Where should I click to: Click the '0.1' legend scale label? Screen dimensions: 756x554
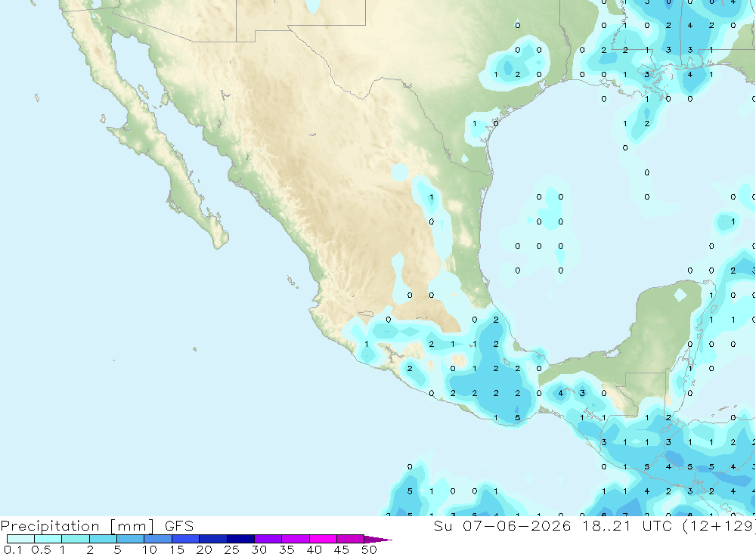coord(13,549)
